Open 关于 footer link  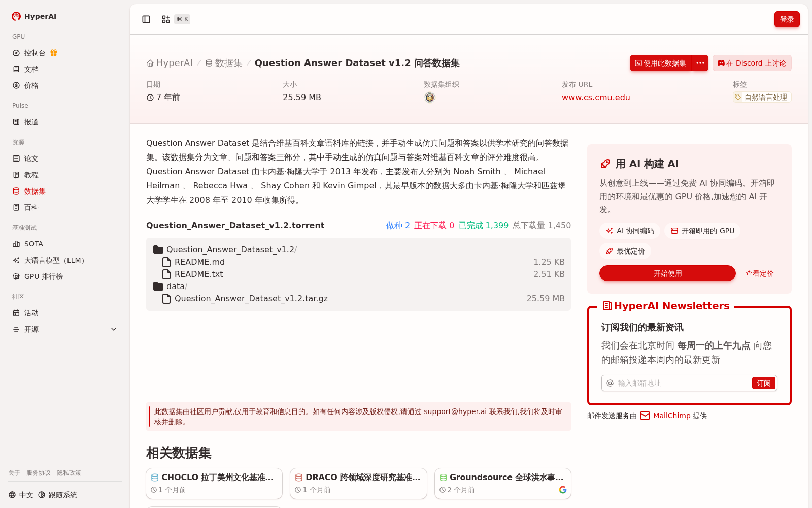[x=14, y=473]
